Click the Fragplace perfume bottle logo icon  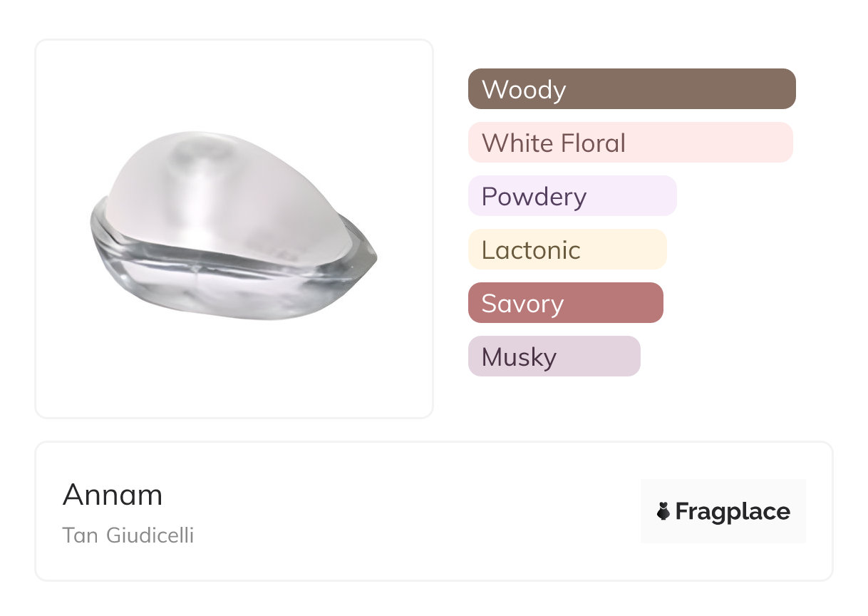(663, 511)
